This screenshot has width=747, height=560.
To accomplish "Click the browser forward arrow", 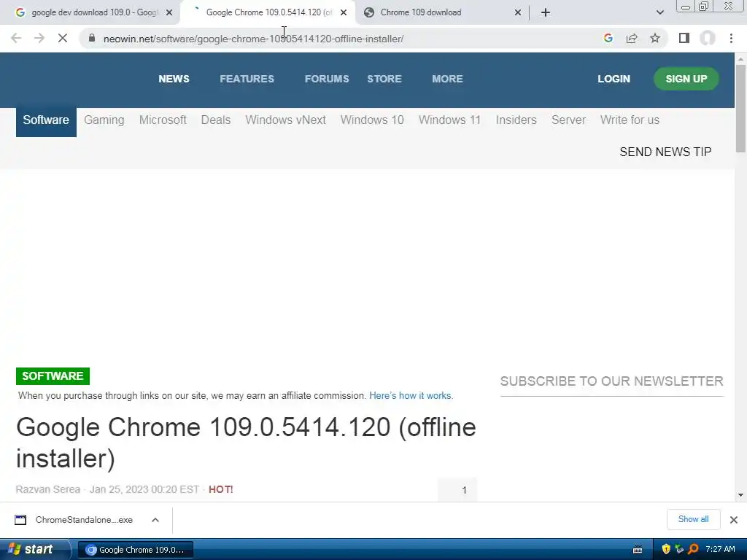I will click(x=39, y=38).
